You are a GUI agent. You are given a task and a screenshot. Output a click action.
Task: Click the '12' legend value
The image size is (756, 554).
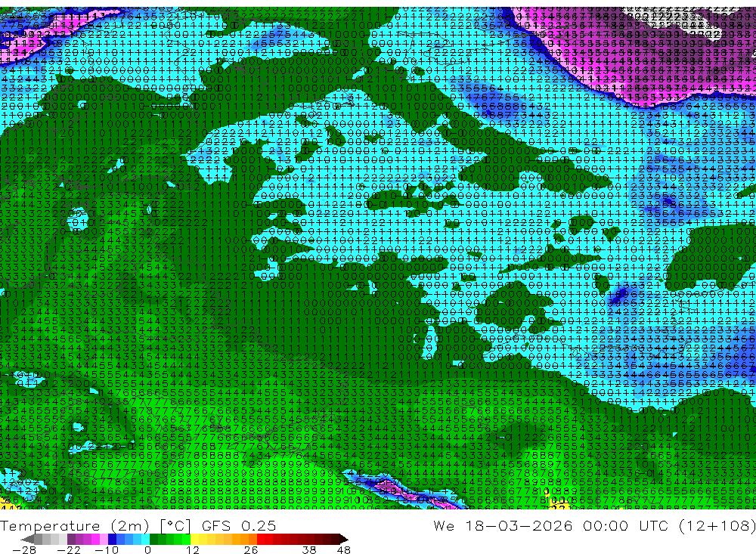coord(193,550)
